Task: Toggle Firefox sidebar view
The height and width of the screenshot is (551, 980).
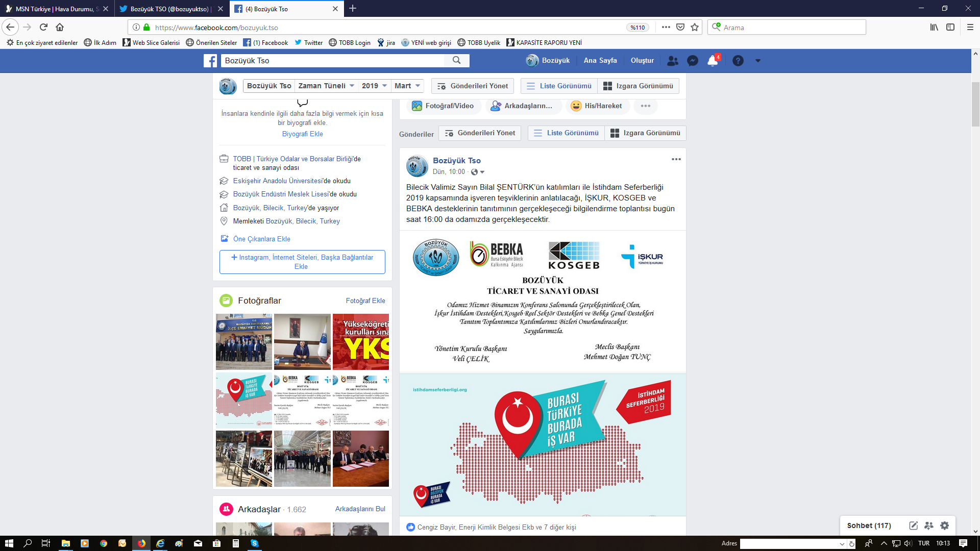Action: point(950,27)
